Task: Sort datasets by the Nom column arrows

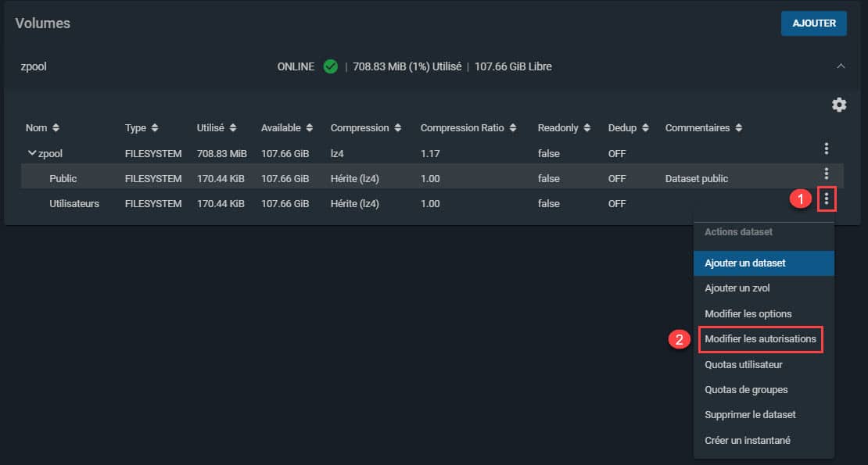Action: [56, 127]
